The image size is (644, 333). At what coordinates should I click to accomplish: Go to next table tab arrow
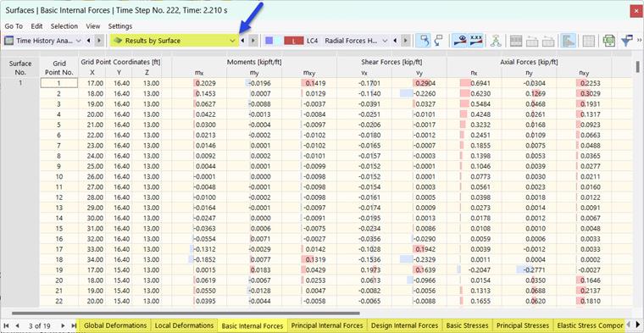[x=63, y=325]
